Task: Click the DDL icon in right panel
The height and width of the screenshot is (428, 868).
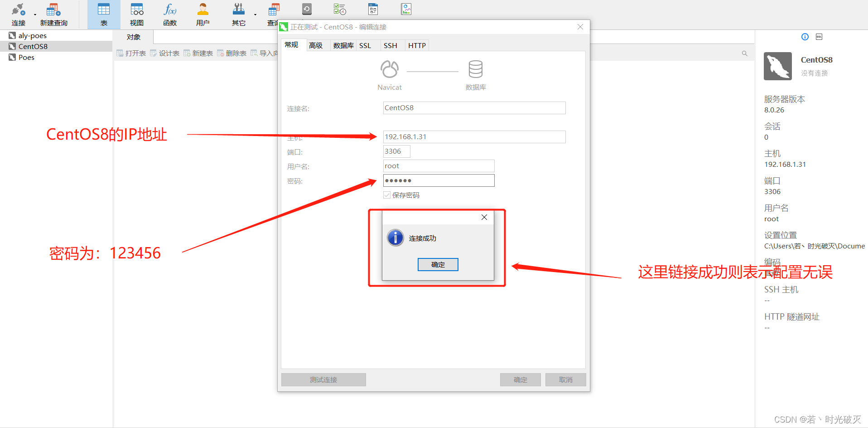Action: (819, 37)
